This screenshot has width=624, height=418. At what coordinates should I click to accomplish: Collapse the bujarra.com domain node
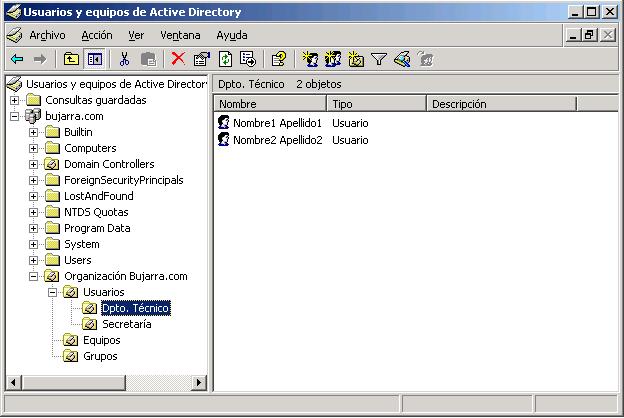point(14,116)
